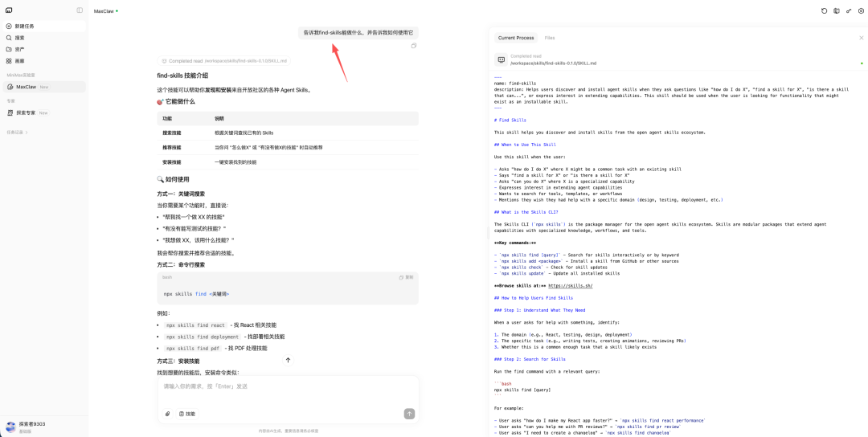
Task: Click the 功能 table header
Action: click(167, 118)
